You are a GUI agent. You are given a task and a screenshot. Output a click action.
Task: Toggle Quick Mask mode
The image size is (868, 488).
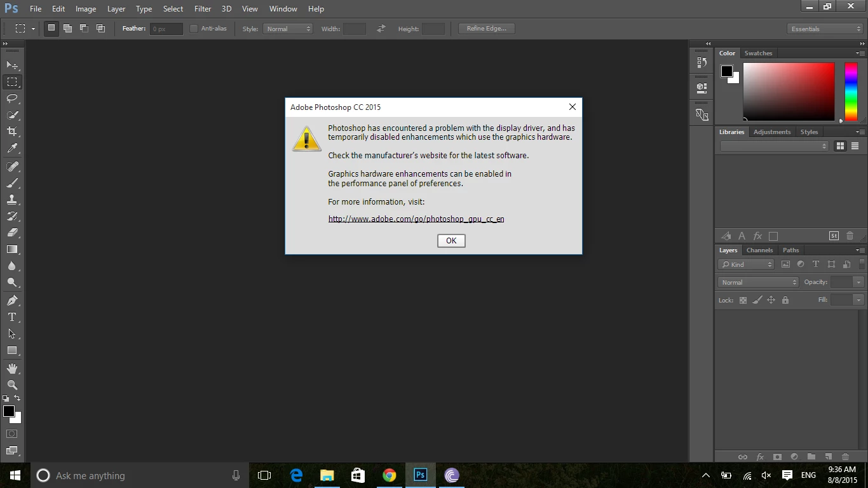click(12, 434)
